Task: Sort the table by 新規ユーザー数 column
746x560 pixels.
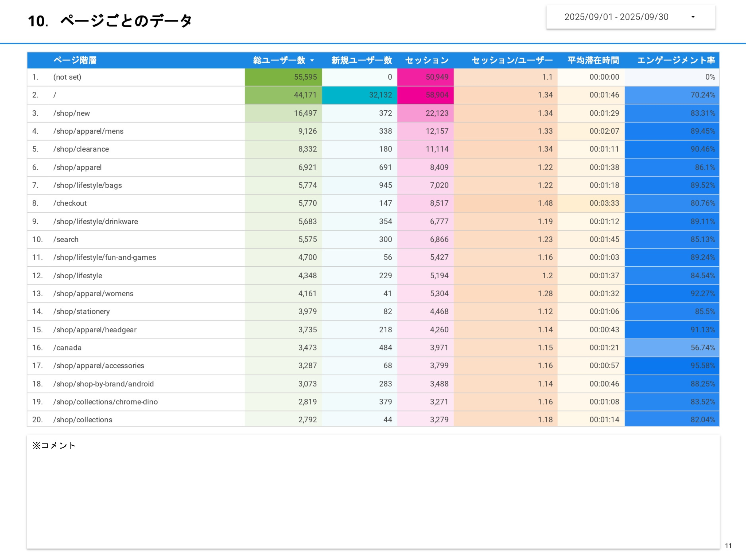Action: pyautogui.click(x=361, y=61)
